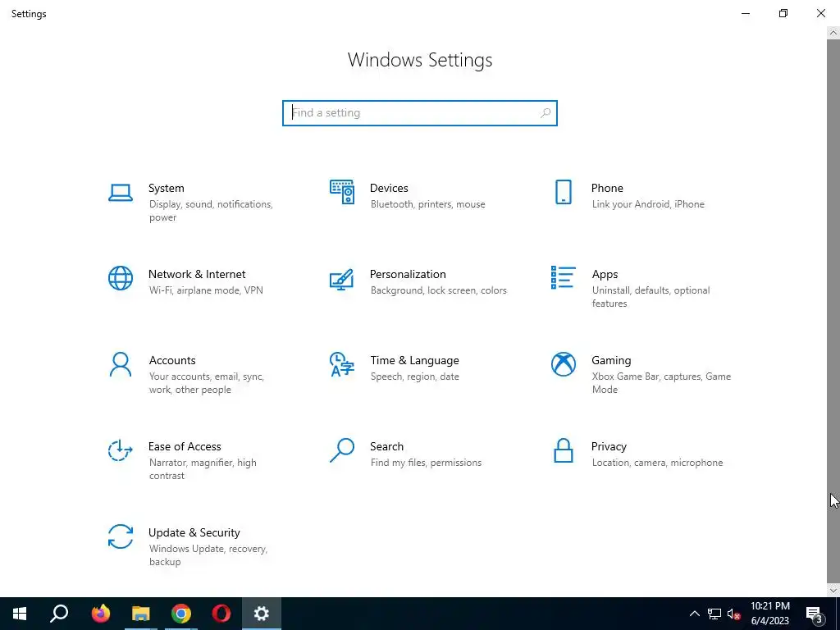Minimize the Settings window
This screenshot has height=630, width=840.
click(746, 13)
